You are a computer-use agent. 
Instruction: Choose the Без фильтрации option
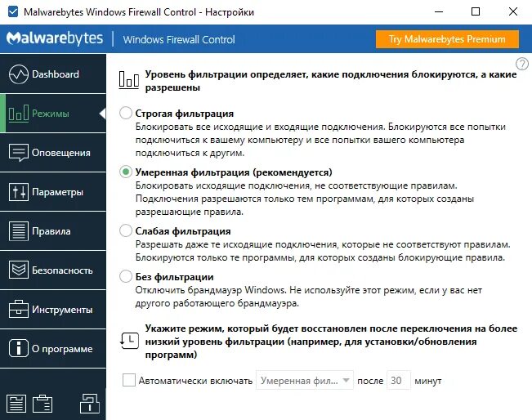126,276
